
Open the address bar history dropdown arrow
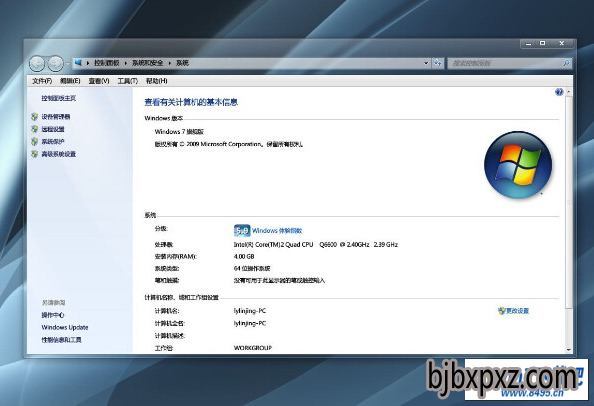(x=426, y=63)
